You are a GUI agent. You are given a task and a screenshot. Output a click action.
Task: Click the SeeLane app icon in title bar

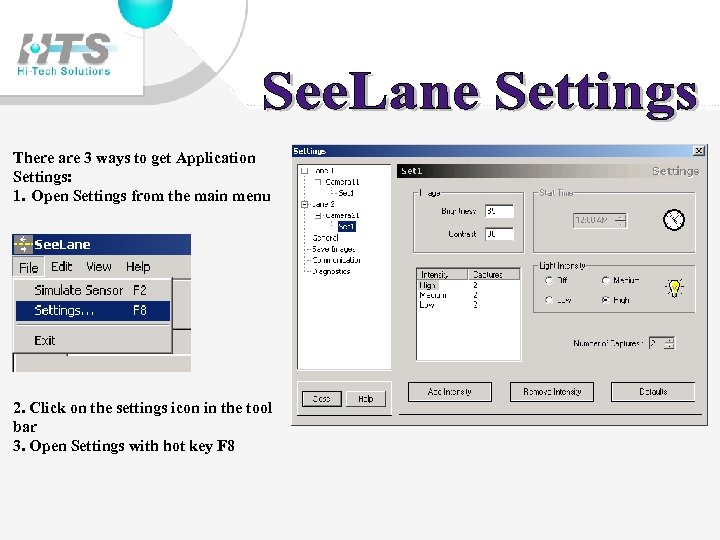pos(23,244)
